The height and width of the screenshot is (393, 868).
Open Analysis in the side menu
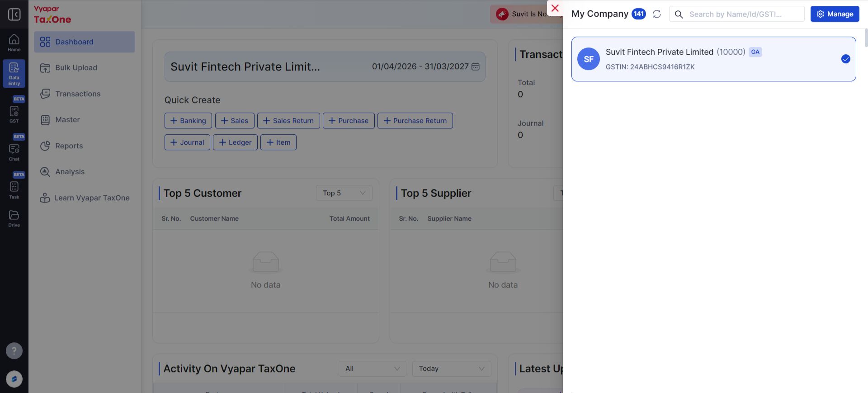(x=85, y=172)
